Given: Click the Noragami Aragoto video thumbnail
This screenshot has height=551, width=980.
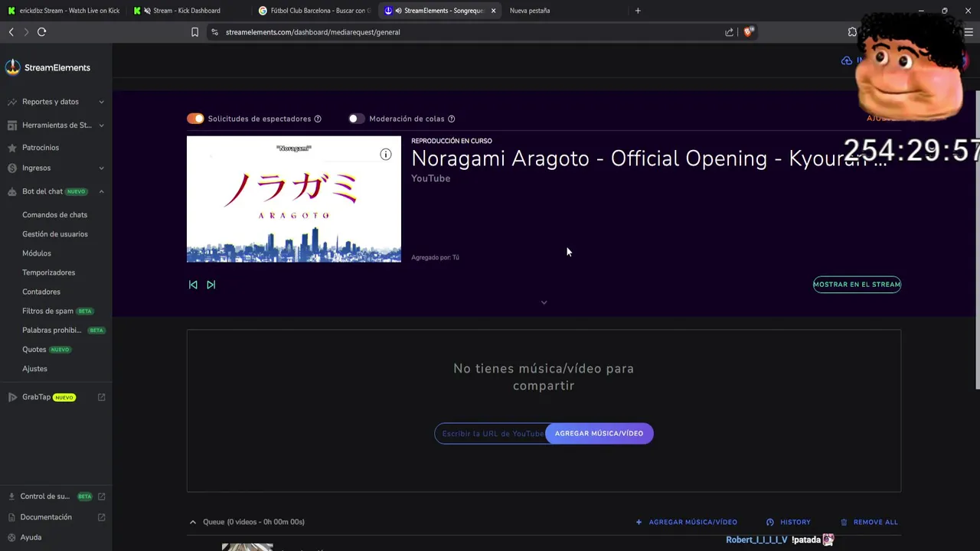Looking at the screenshot, I should 294,199.
